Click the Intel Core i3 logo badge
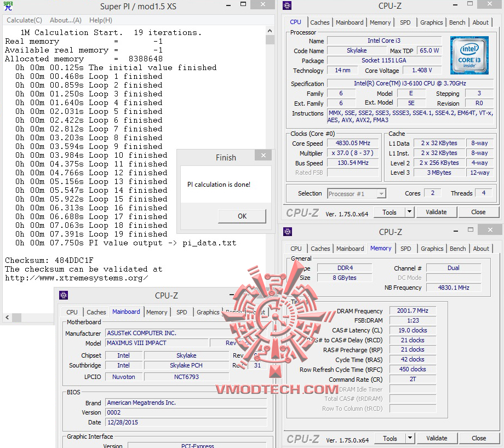This screenshot has width=504, height=448. (x=469, y=55)
